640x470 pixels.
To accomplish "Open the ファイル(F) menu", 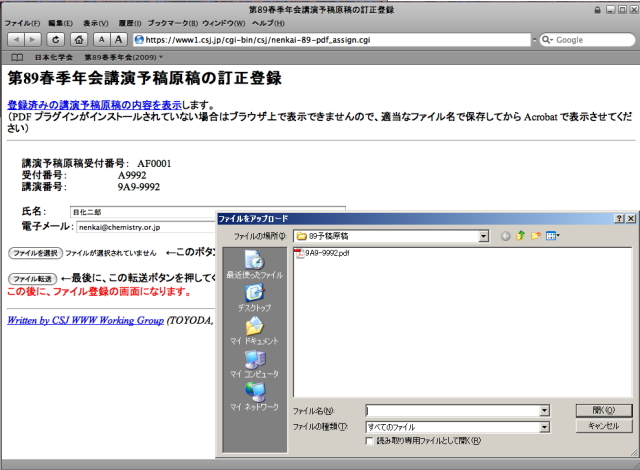I will click(x=22, y=23).
